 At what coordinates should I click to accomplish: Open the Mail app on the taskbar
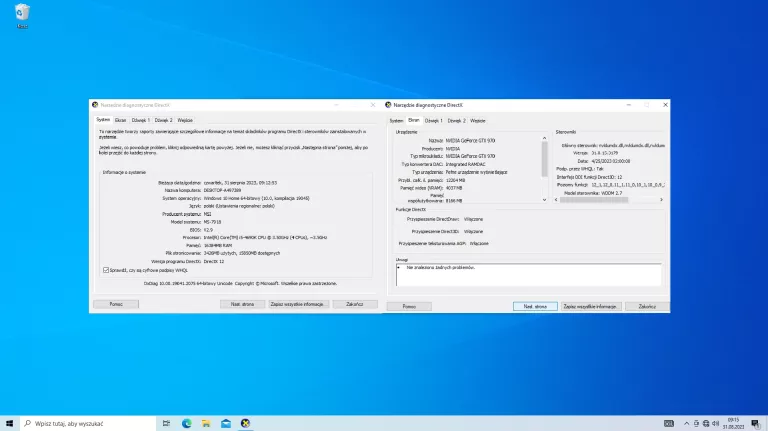click(x=226, y=423)
